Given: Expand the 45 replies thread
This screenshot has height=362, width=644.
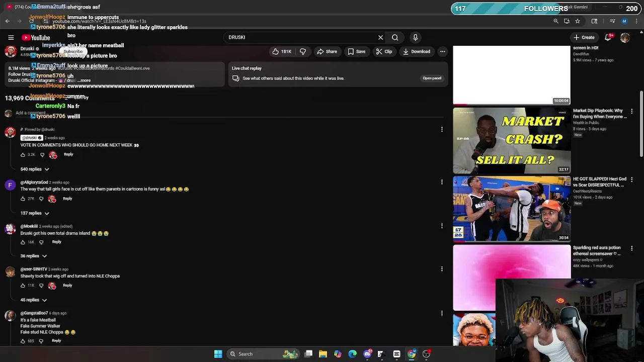Looking at the screenshot, I should (x=34, y=300).
